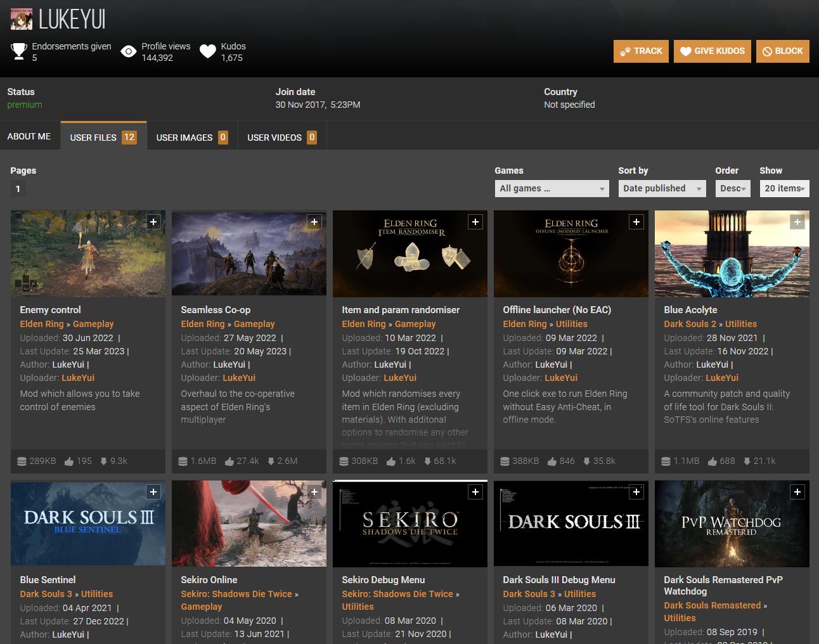Open the User Images tab
Image resolution: width=819 pixels, height=644 pixels.
(192, 137)
